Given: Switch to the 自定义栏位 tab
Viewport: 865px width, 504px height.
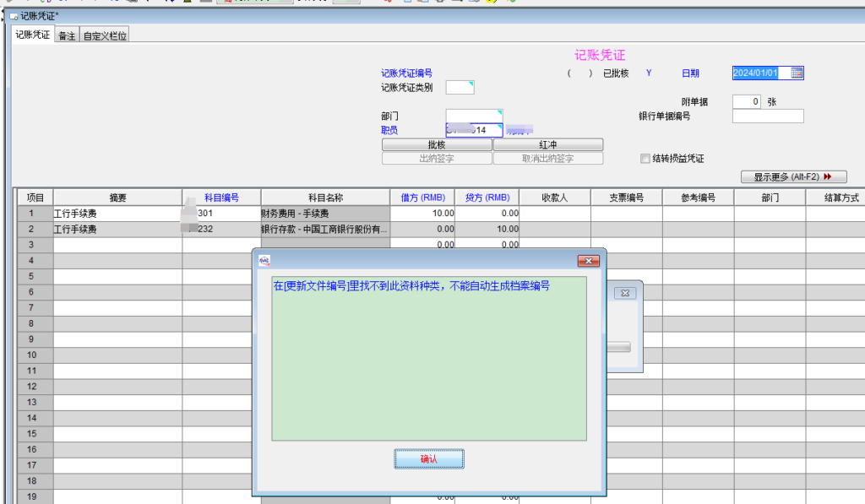Looking at the screenshot, I should pyautogui.click(x=105, y=35).
